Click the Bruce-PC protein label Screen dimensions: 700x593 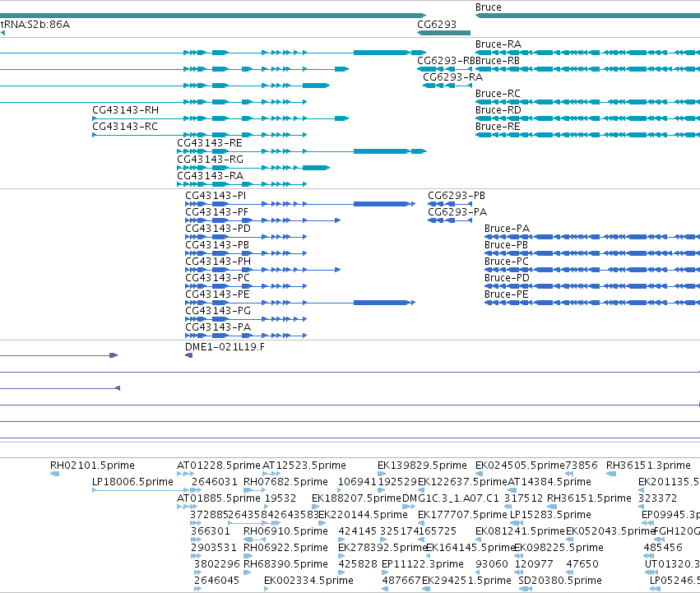tap(506, 262)
